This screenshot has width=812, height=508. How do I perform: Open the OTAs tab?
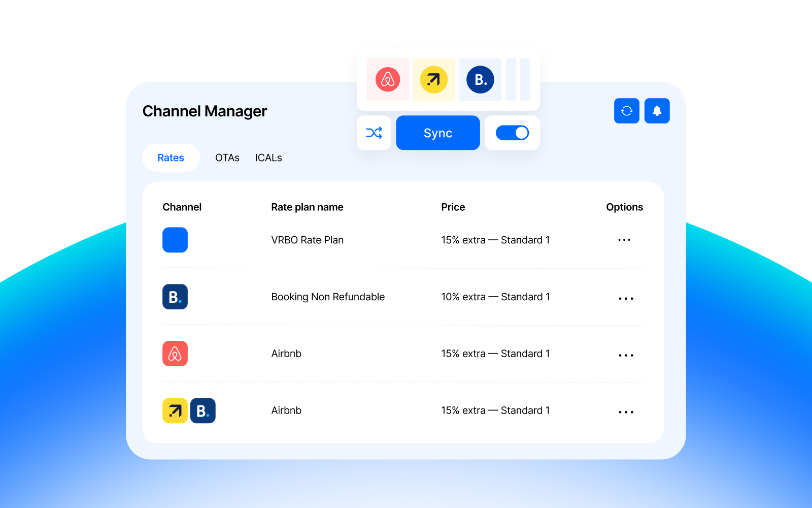tap(227, 158)
